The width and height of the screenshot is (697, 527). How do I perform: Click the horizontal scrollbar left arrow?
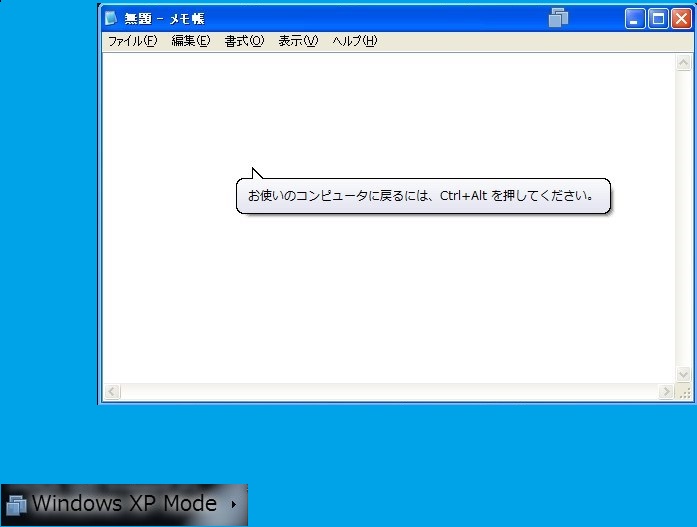112,392
